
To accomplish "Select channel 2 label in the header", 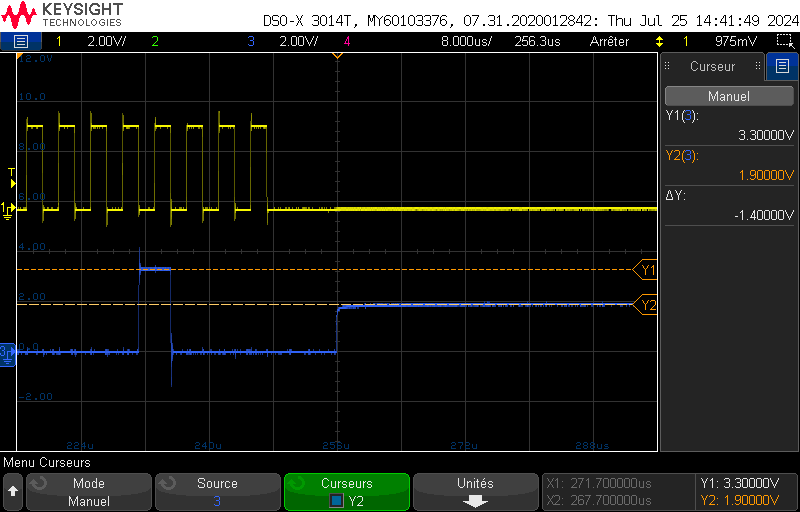I will click(155, 42).
